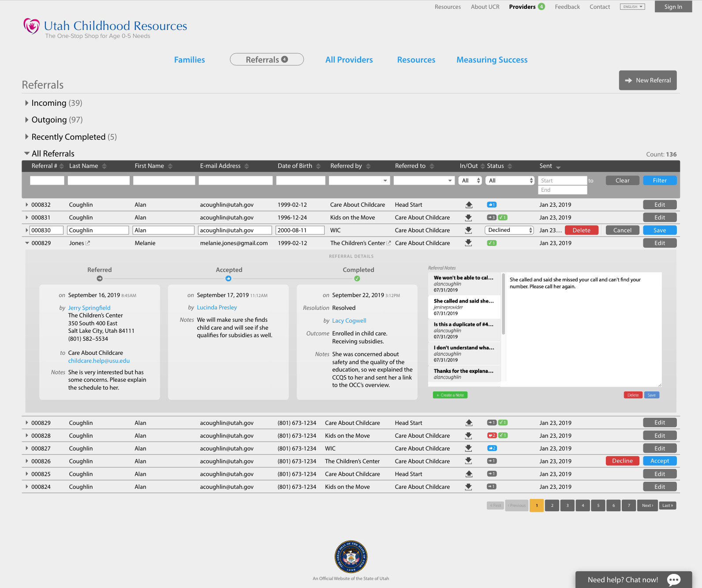
Task: Click the green check badge in Melanie Jones row
Action: tap(492, 243)
